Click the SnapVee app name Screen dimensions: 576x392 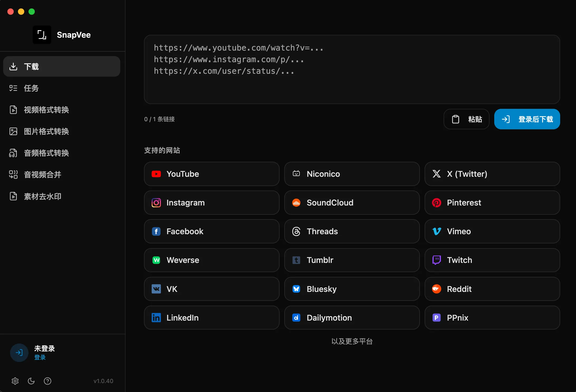click(x=74, y=35)
